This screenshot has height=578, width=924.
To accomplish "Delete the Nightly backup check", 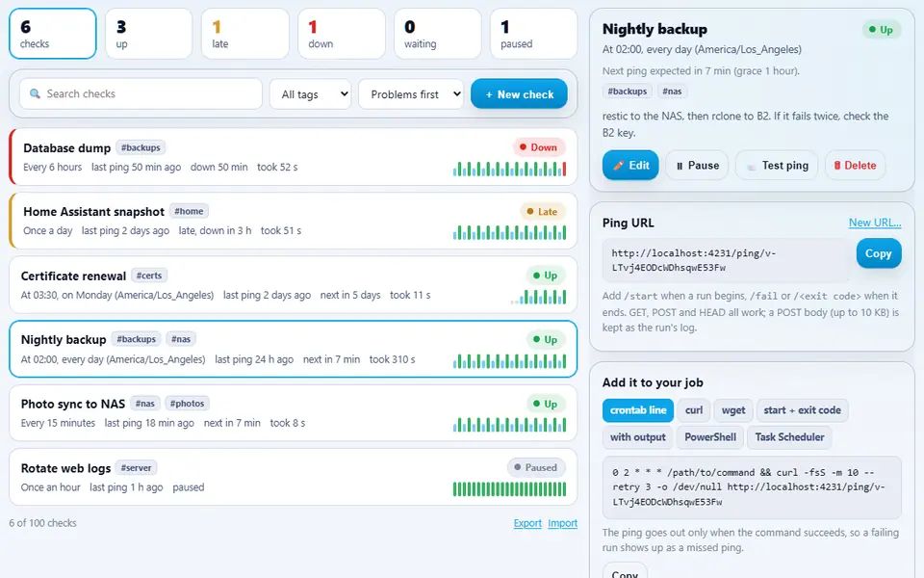I will (x=855, y=166).
